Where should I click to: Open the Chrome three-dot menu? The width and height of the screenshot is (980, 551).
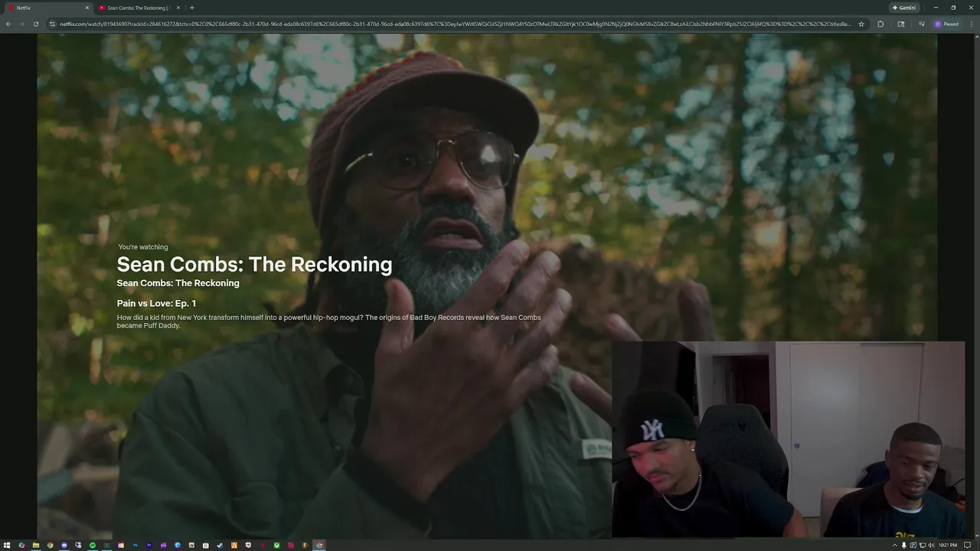point(972,24)
